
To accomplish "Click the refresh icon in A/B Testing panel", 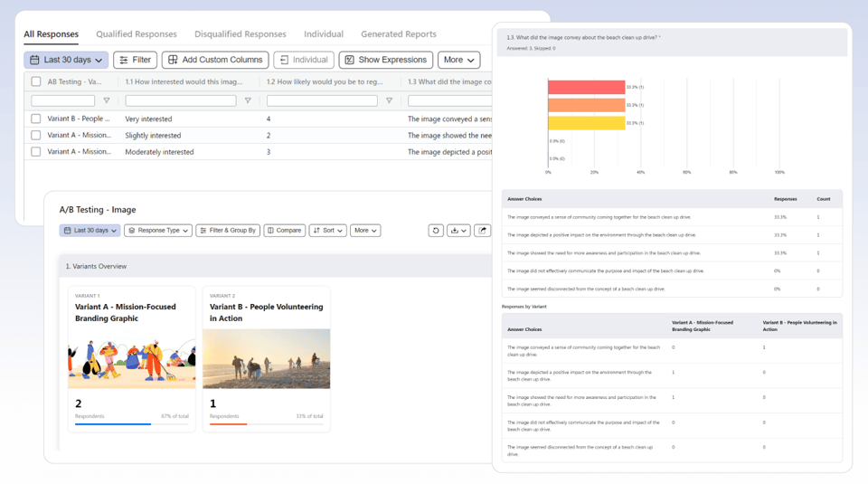I will pos(436,231).
